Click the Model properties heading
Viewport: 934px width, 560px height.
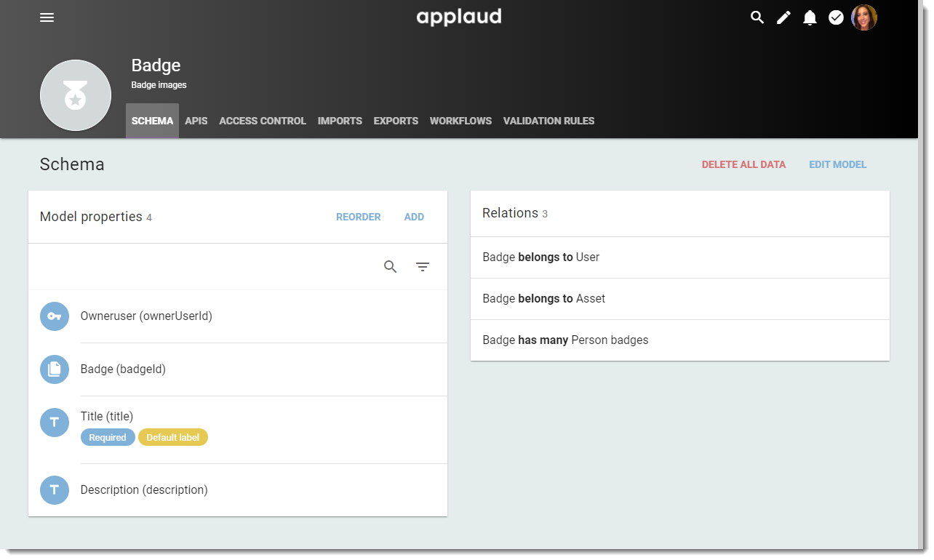point(91,217)
